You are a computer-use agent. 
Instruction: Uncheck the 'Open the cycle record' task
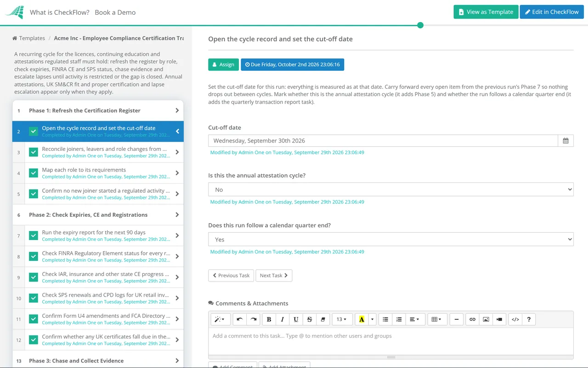point(34,132)
